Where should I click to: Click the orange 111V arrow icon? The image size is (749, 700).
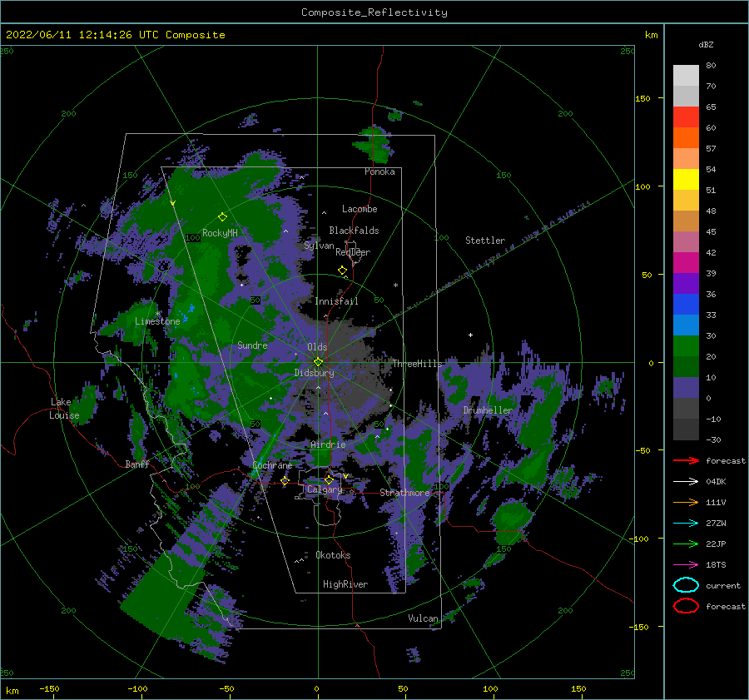coord(686,502)
